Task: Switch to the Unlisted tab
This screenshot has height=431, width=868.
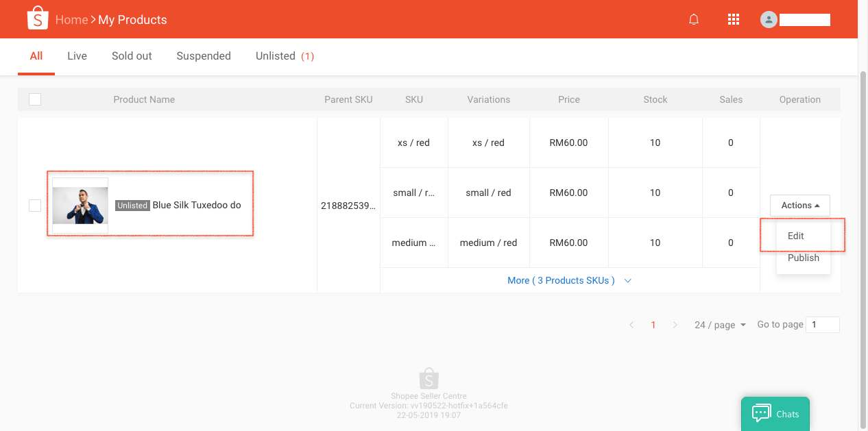Action: point(284,56)
